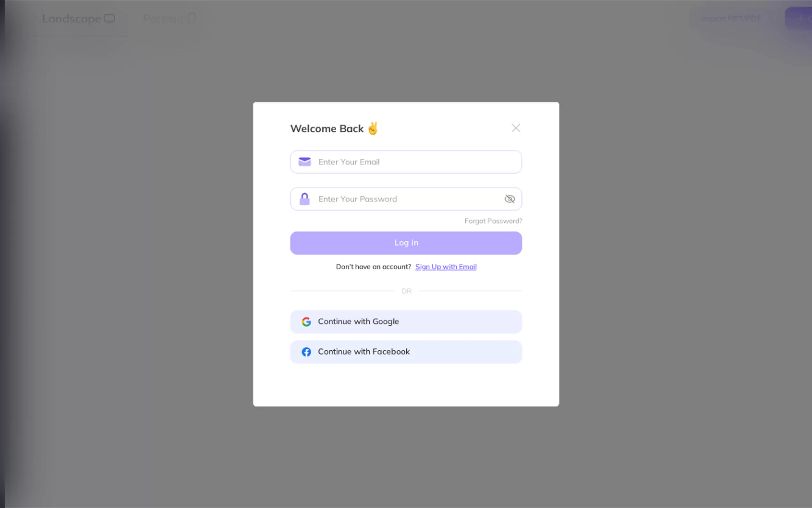The image size is (812, 508).
Task: Click the victory hand emoji in the title
Action: click(x=373, y=128)
